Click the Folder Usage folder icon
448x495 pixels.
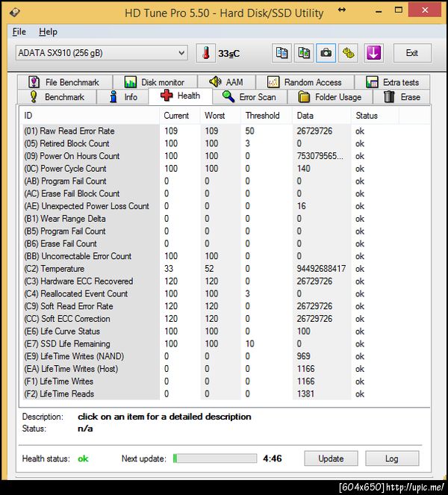pos(304,97)
